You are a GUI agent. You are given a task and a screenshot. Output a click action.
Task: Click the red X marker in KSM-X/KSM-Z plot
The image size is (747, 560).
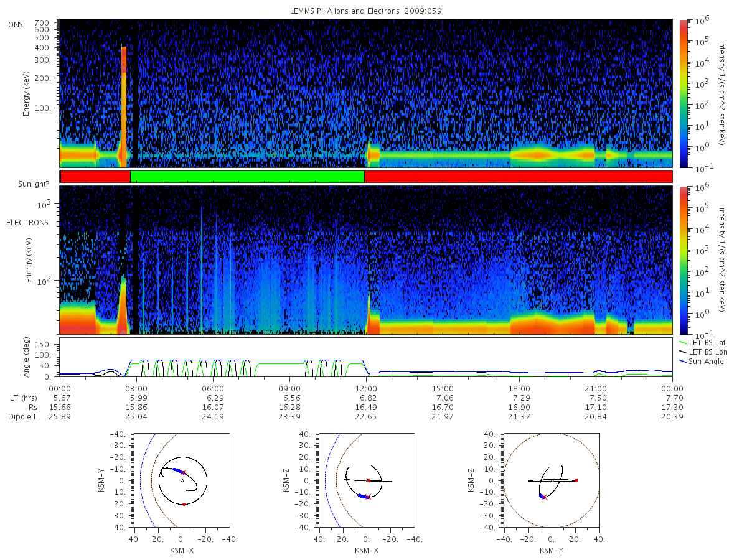click(368, 497)
